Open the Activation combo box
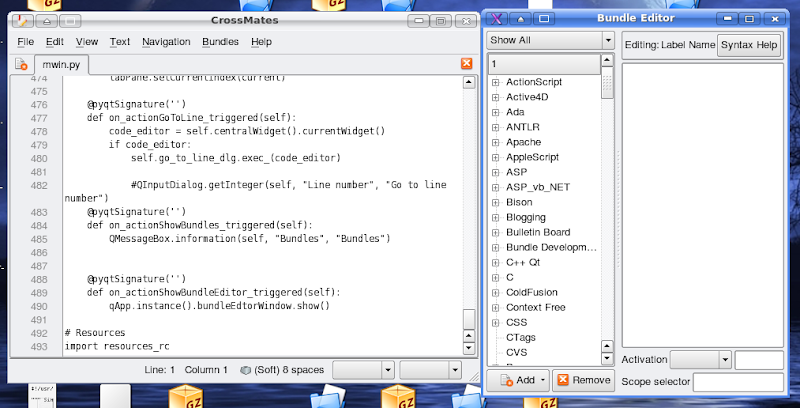800x408 pixels. [701, 360]
